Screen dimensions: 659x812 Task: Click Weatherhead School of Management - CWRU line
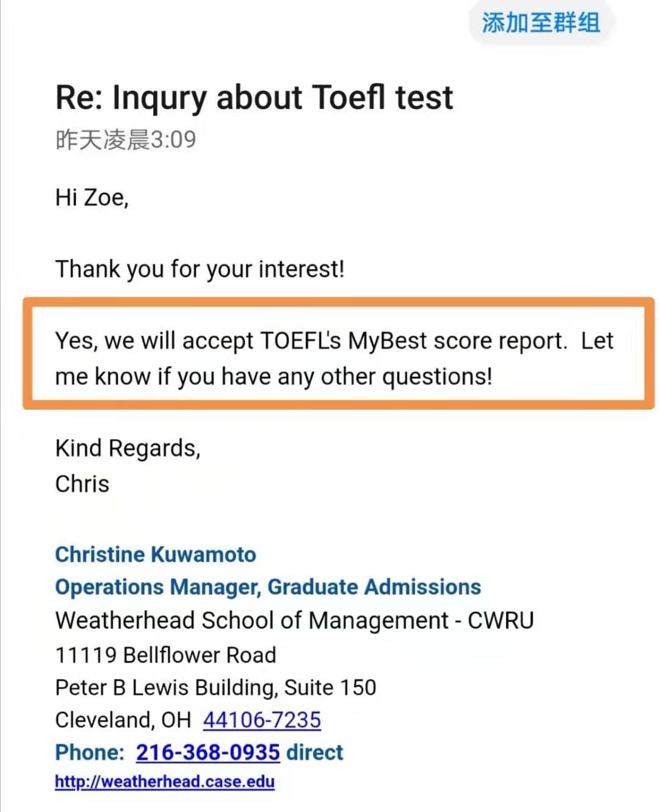tap(294, 620)
